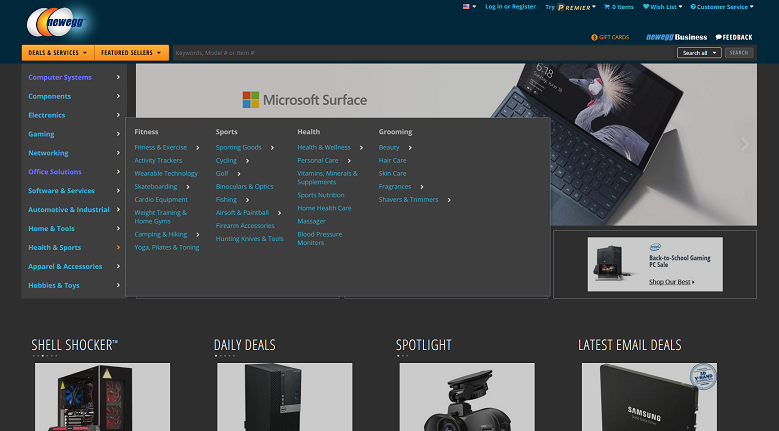Expand Golf submenu arrow
This screenshot has width=779, height=431.
point(239,174)
